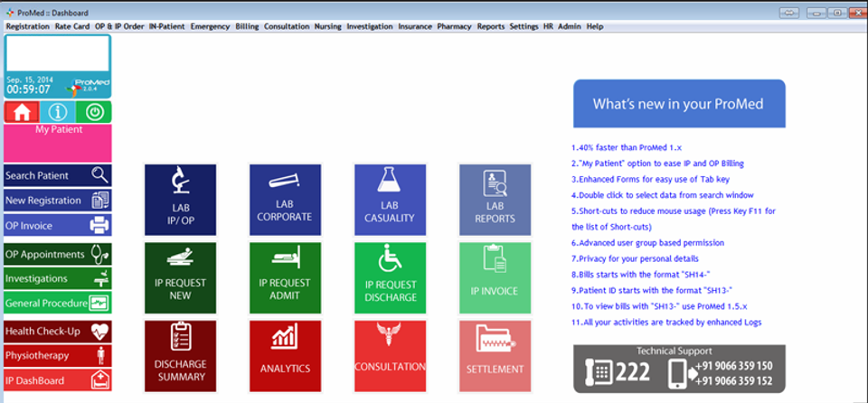This screenshot has width=868, height=403.
Task: Open the Reports menu
Action: coord(491,26)
